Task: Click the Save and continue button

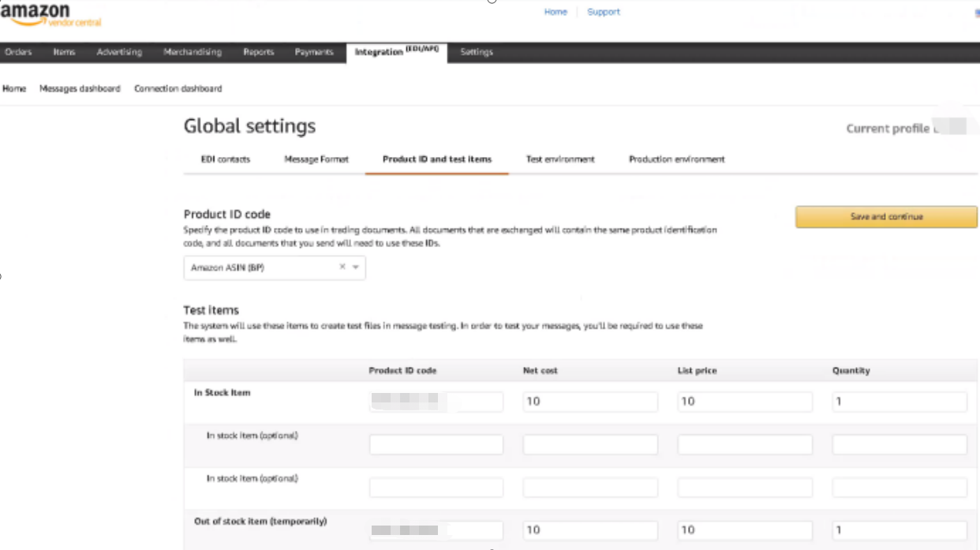Action: click(x=886, y=217)
